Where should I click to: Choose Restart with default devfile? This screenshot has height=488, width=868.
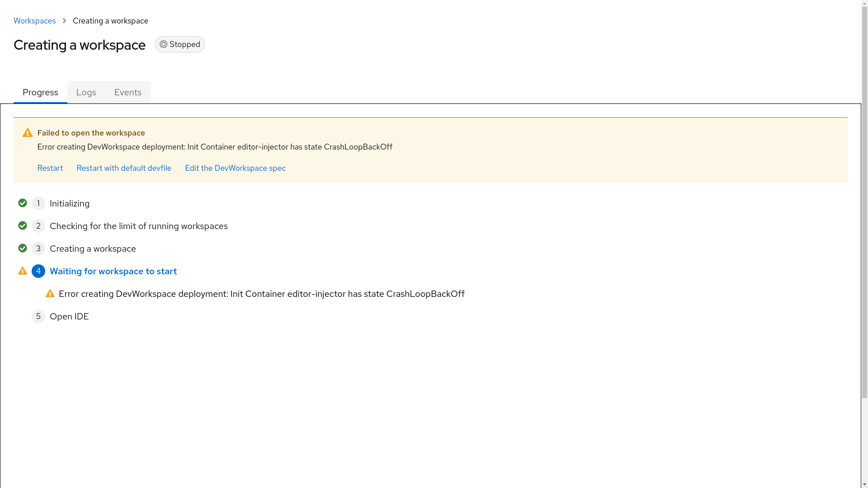(x=124, y=168)
